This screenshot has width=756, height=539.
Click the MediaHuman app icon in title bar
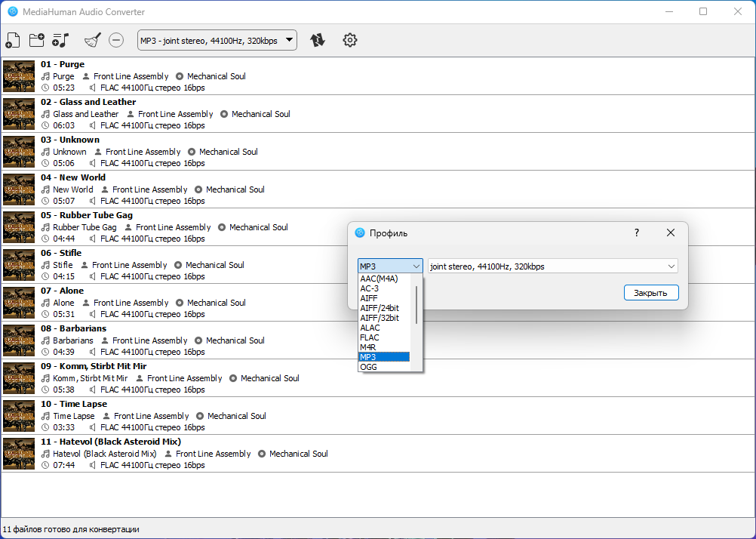click(x=13, y=11)
